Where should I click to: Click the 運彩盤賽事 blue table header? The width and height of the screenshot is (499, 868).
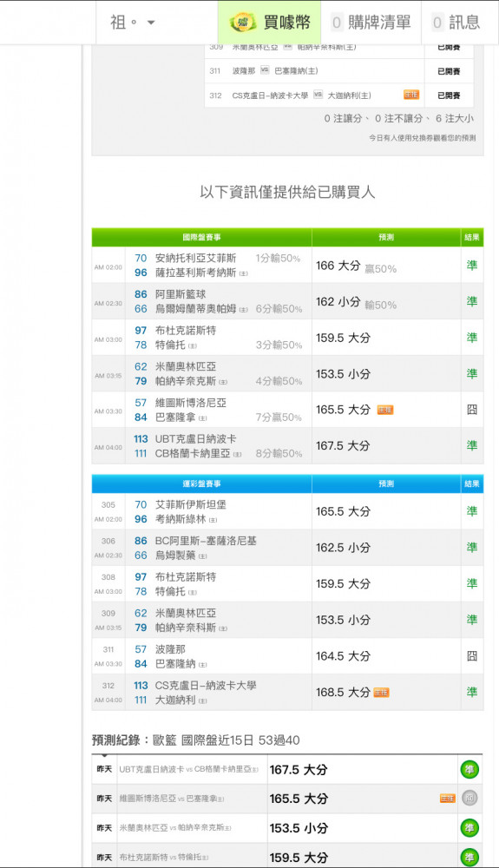click(202, 483)
